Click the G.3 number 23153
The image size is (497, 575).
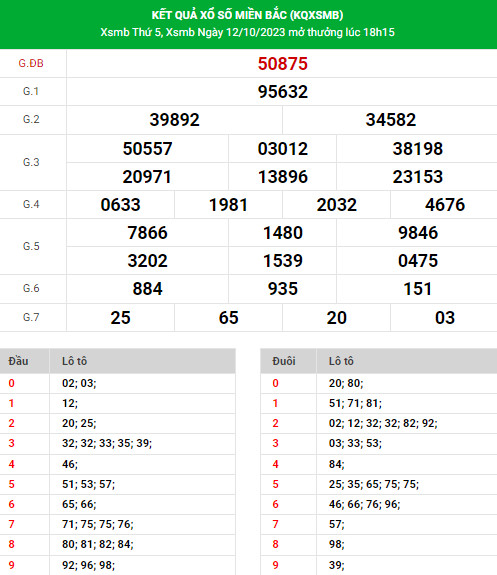click(418, 177)
